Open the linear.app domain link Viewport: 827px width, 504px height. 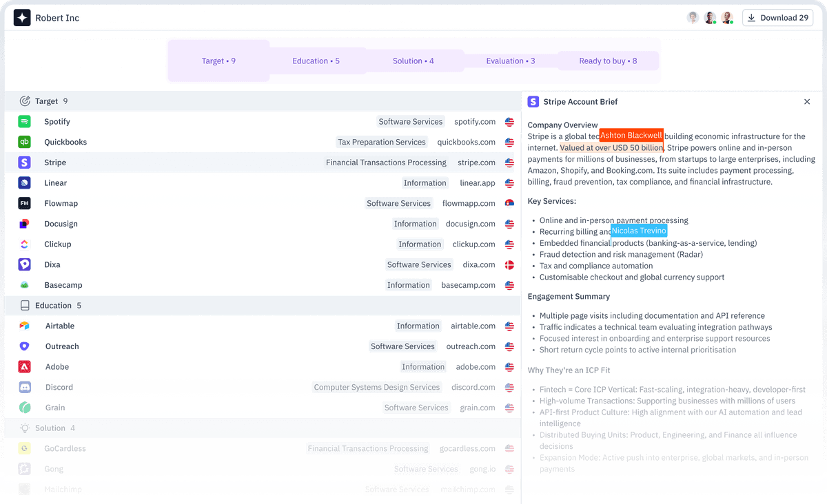pos(478,183)
